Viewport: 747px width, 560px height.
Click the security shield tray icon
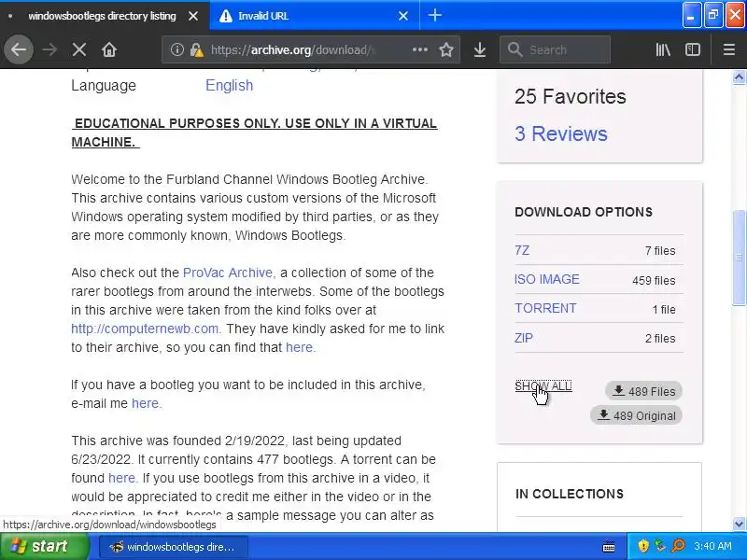point(643,546)
